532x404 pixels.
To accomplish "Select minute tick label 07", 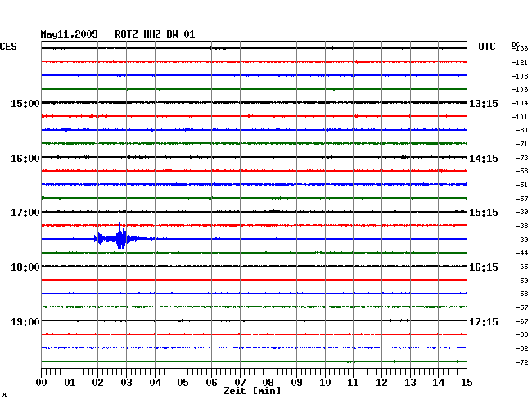I will [x=240, y=383].
